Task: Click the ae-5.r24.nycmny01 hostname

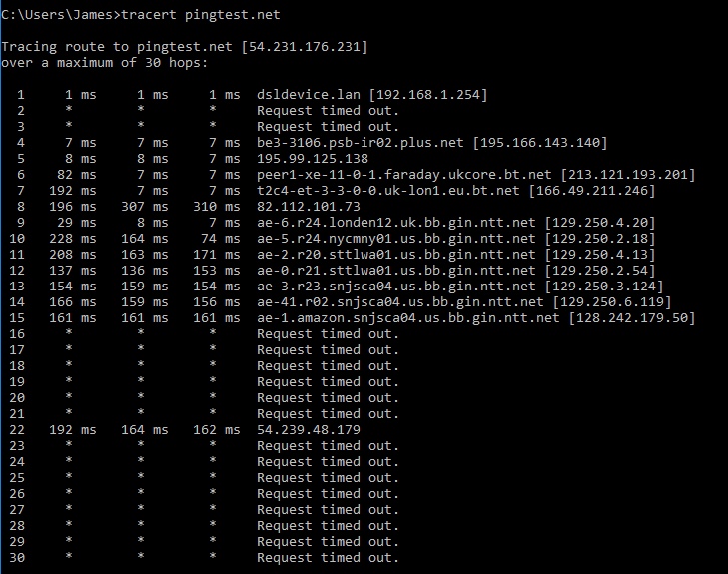Action: coord(396,238)
